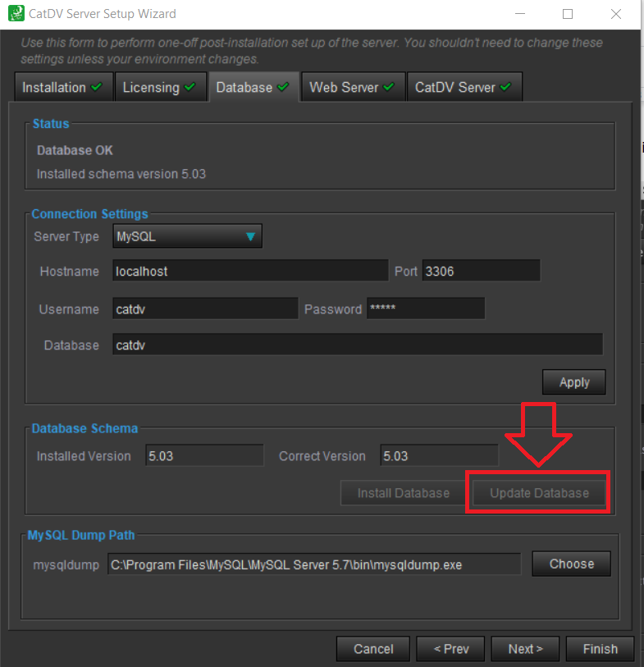Maximize the Setup Wizard window

pos(568,14)
